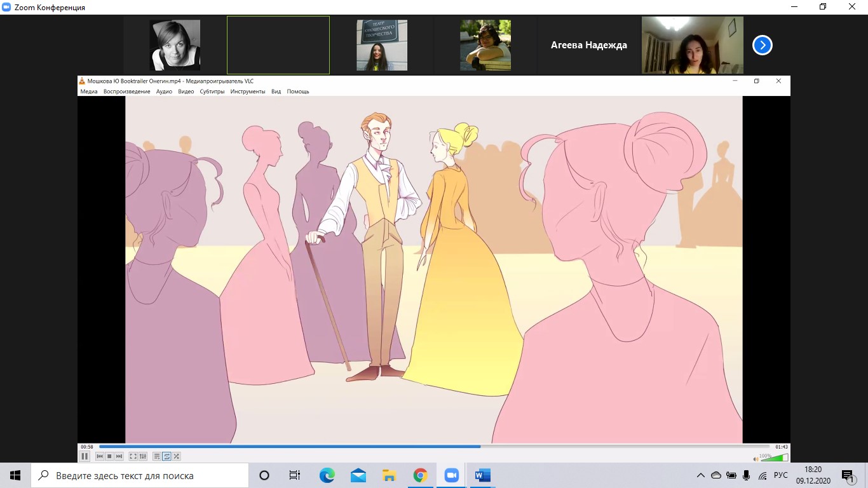Toggle VLC fullscreen video mode
The image size is (868, 488).
pyautogui.click(x=133, y=456)
